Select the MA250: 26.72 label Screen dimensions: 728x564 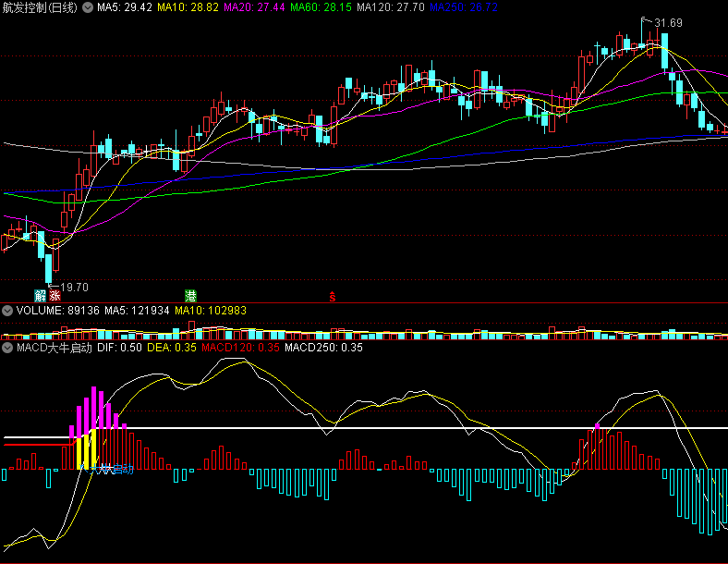click(464, 7)
